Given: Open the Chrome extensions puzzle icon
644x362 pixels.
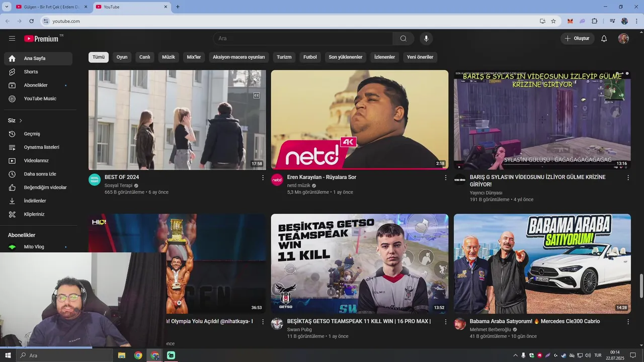Looking at the screenshot, I should tap(595, 21).
